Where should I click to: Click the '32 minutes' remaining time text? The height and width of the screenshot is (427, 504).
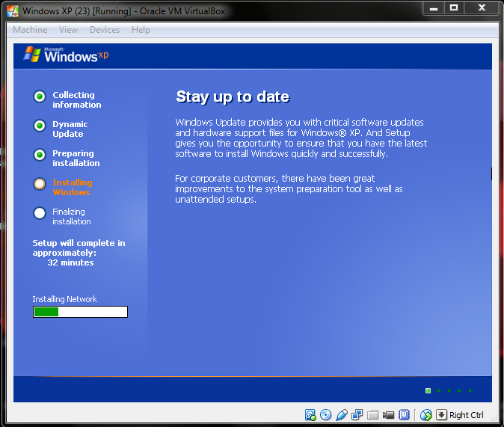click(x=70, y=262)
